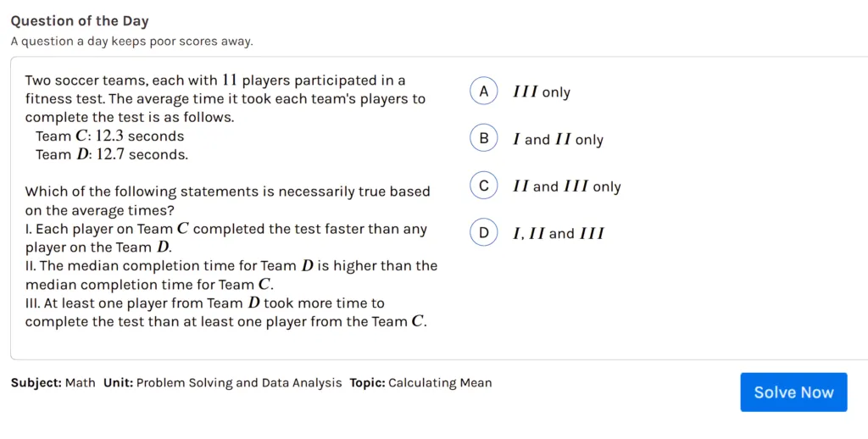
Task: Click the Team D: 12.7 seconds line
Action: click(x=112, y=155)
